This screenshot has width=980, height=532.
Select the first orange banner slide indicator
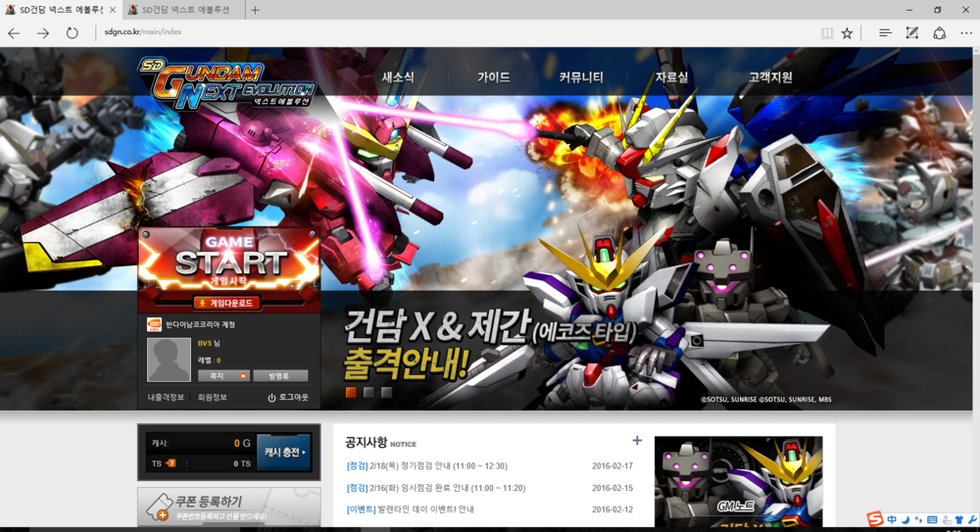coord(351,393)
